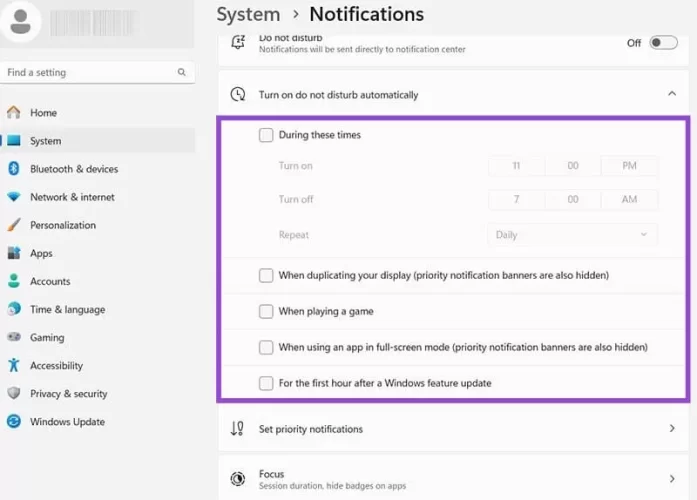697x500 pixels.
Task: Click the Personalization paintbrush icon
Action: (14, 225)
